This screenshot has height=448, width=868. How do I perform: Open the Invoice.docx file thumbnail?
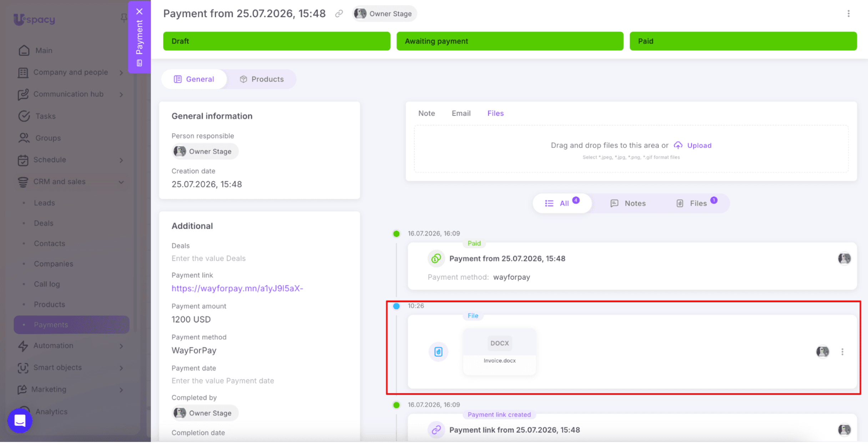[499, 352]
